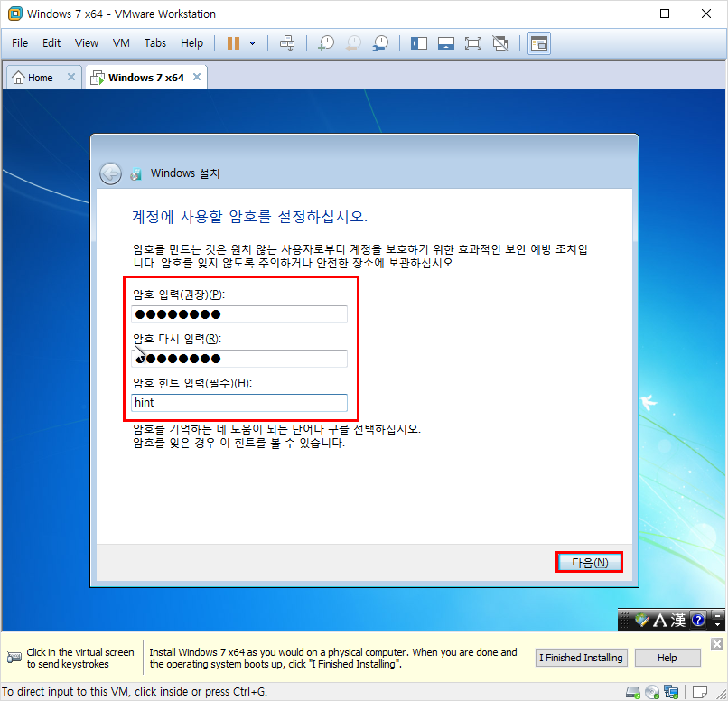Viewport: 728px width, 701px height.
Task: Open the View menu
Action: pos(87,43)
